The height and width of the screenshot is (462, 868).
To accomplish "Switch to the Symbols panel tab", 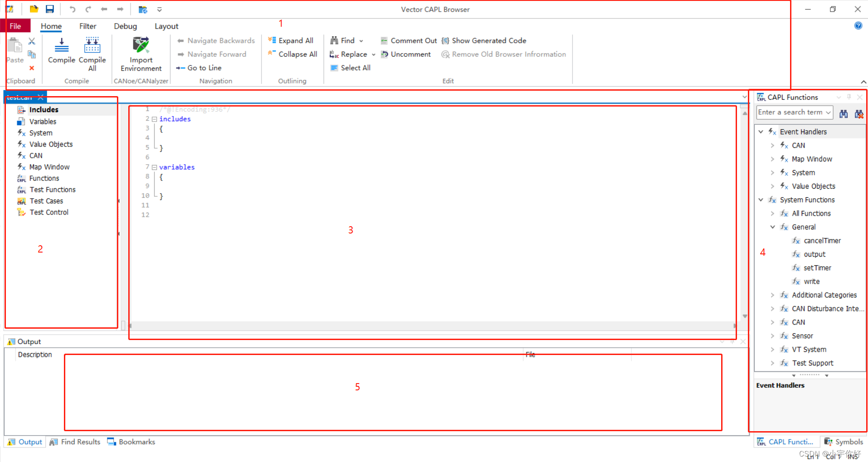I will pyautogui.click(x=844, y=442).
